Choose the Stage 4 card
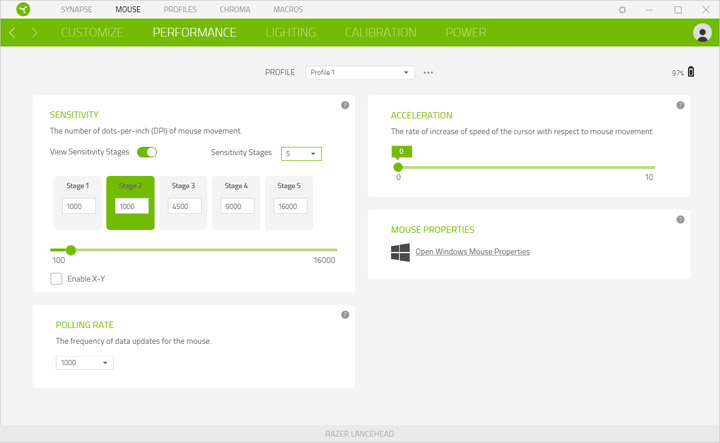 coord(236,203)
